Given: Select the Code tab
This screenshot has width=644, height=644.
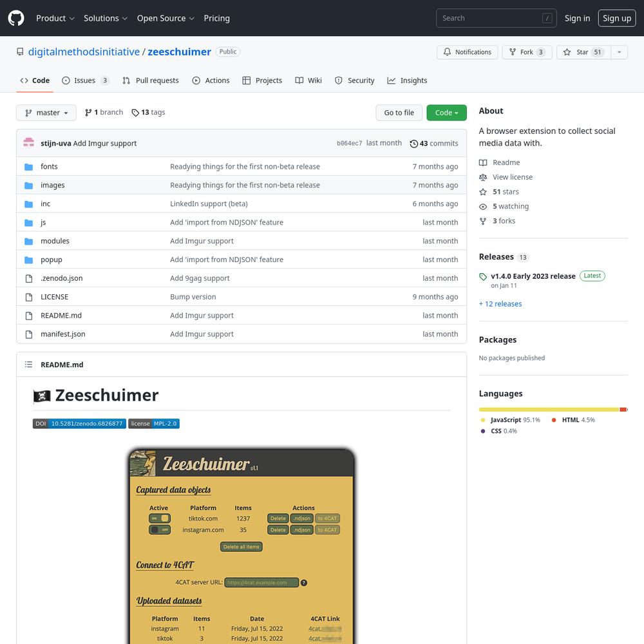Looking at the screenshot, I should (35, 80).
